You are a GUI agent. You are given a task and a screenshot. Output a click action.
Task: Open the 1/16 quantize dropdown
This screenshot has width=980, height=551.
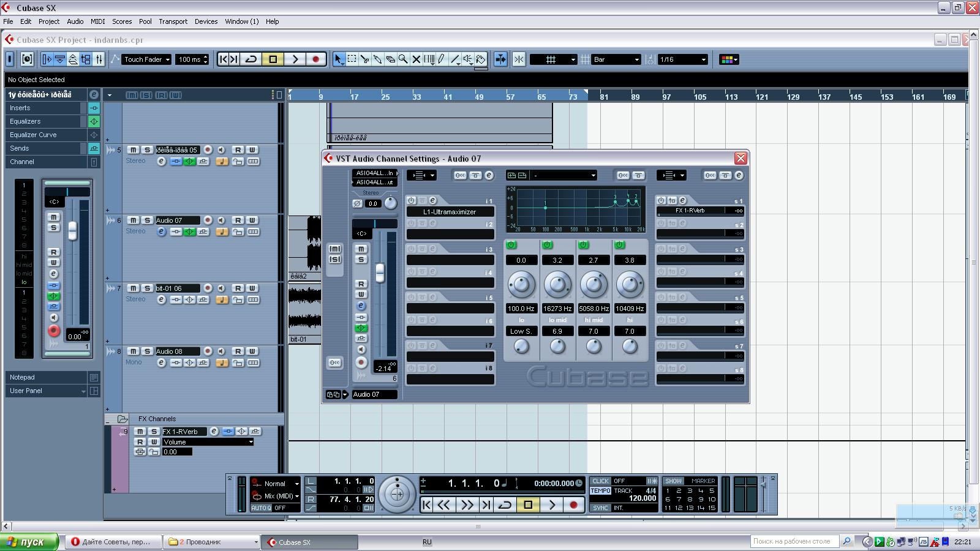(682, 59)
